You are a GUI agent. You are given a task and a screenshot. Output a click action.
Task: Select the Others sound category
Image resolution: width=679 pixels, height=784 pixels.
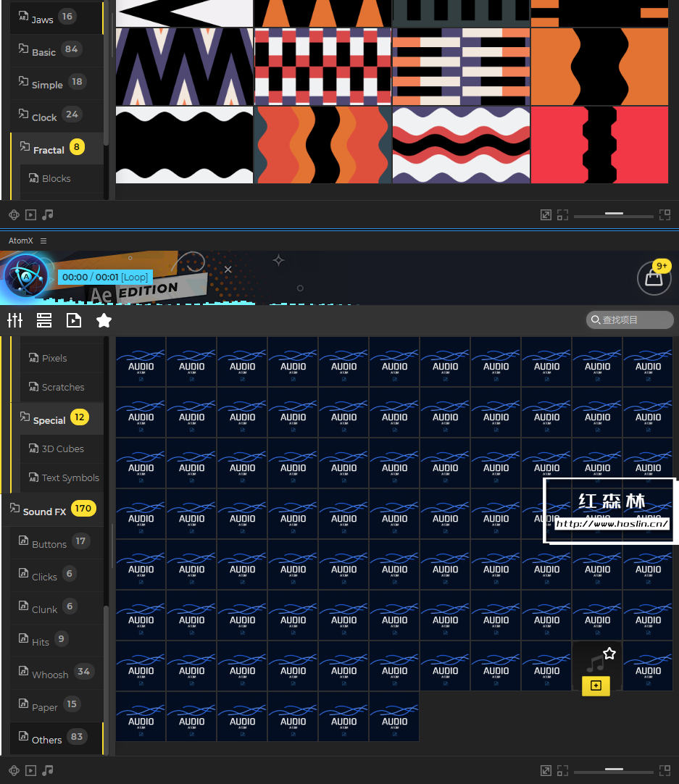coord(57,738)
